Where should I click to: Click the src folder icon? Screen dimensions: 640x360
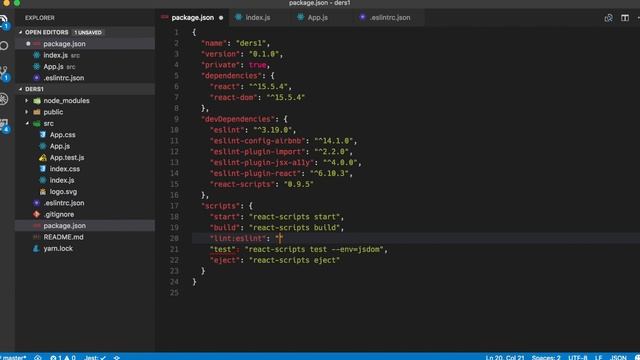37,123
